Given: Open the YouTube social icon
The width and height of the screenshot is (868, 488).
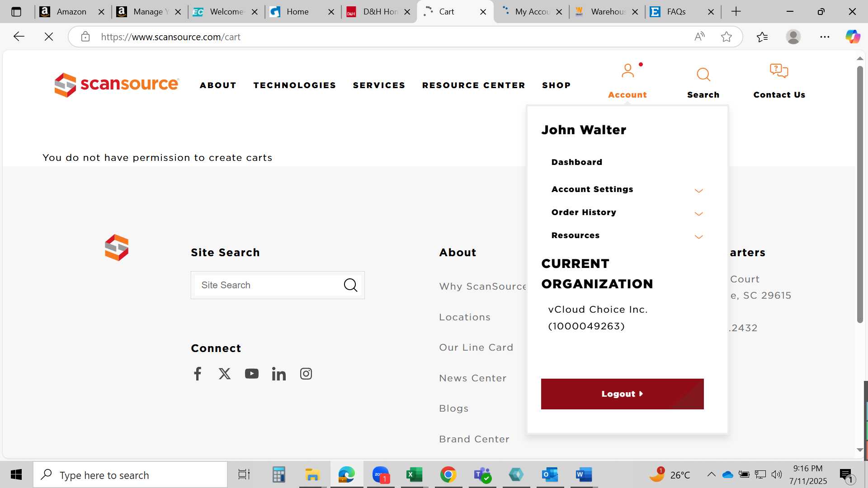Looking at the screenshot, I should click(252, 374).
